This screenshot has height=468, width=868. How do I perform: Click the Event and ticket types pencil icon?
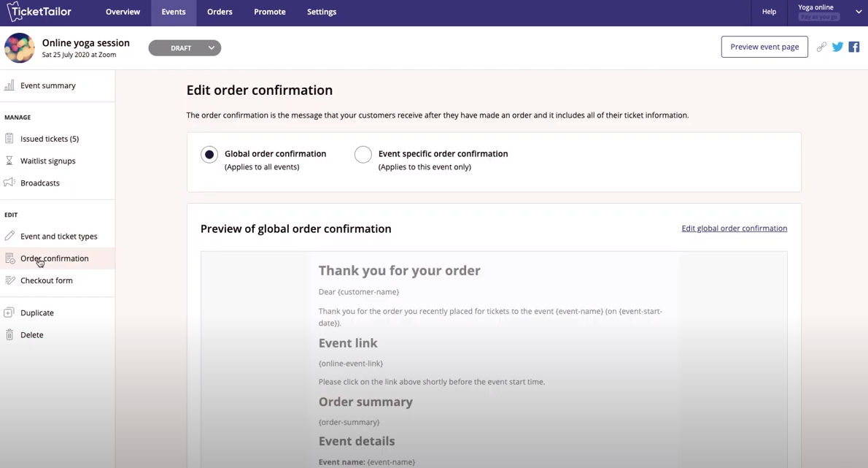coord(9,236)
